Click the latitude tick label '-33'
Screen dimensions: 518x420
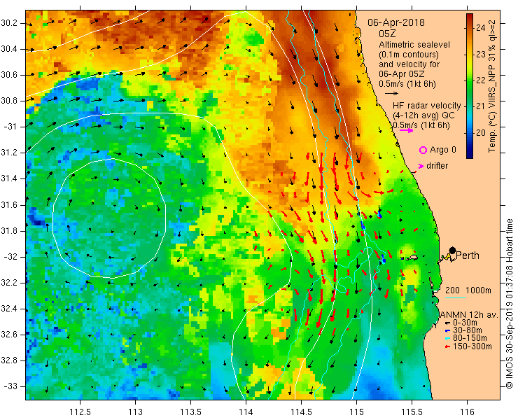[x=10, y=386]
